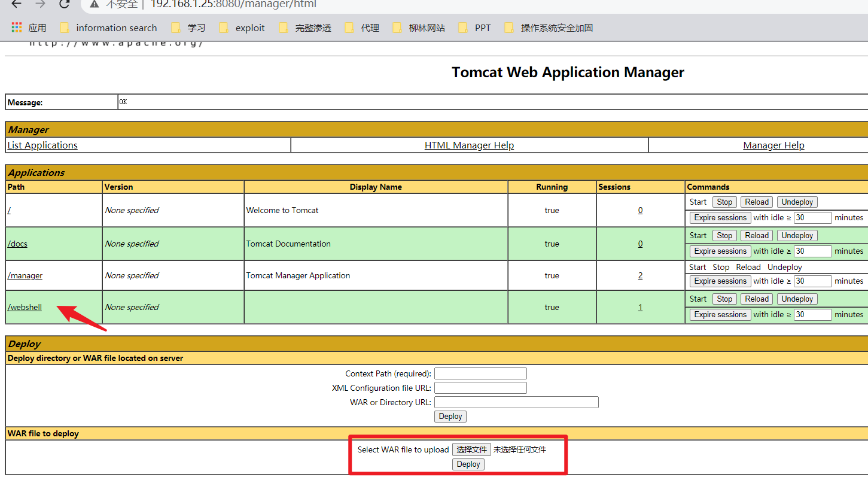The width and height of the screenshot is (868, 477).
Task: Open List Applications link
Action: (x=42, y=145)
